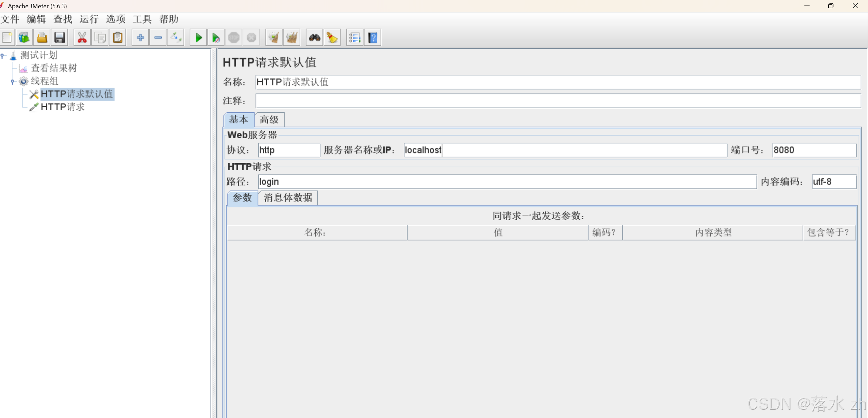Viewport: 868px width, 418px height.
Task: Select HTTP请求 tree node
Action: [63, 107]
